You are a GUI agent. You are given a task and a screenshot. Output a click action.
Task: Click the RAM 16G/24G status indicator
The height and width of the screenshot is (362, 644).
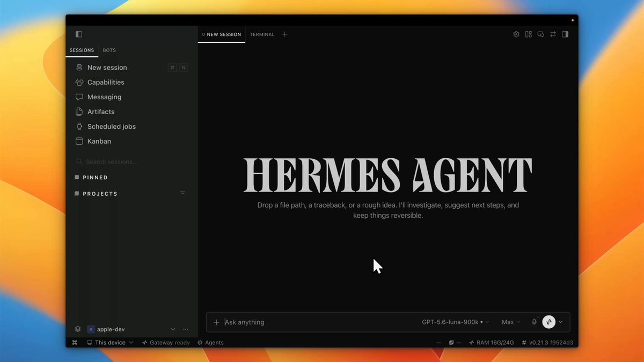coord(492,343)
